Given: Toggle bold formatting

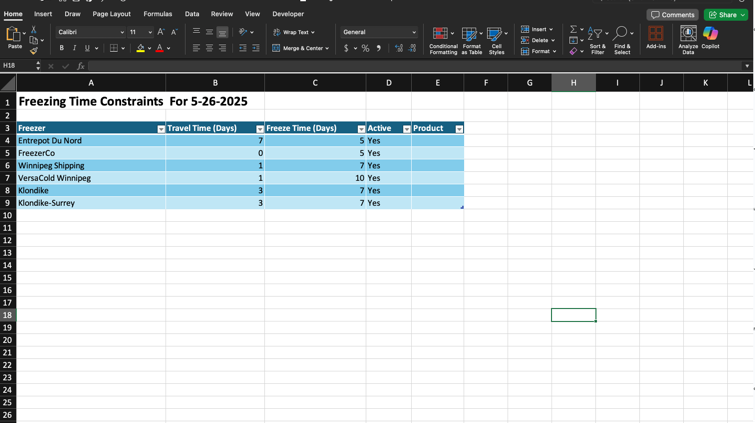Looking at the screenshot, I should (61, 48).
